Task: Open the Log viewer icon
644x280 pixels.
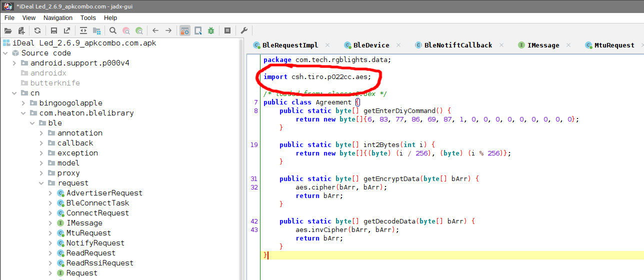Action: point(227,30)
